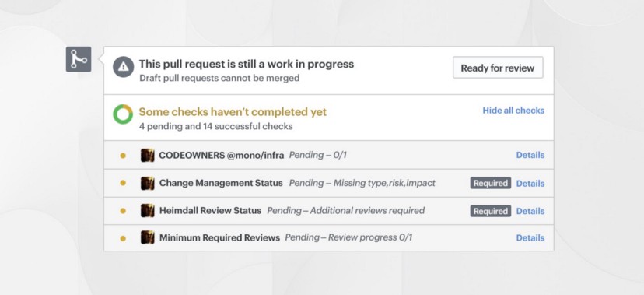Collapse checks with Hide all checks

[513, 111]
